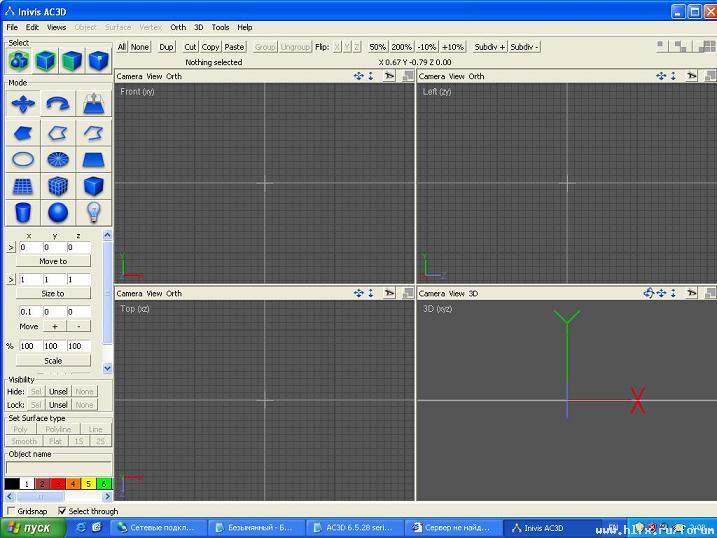The width and height of the screenshot is (717, 538).
Task: Select the Light bulb tool
Action: coord(94,212)
